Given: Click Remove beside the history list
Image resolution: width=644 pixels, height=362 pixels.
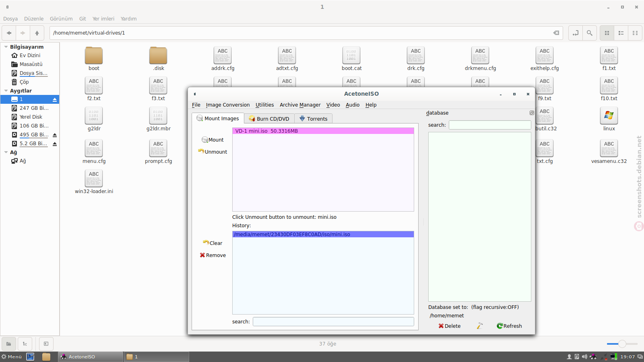Looking at the screenshot, I should (213, 255).
